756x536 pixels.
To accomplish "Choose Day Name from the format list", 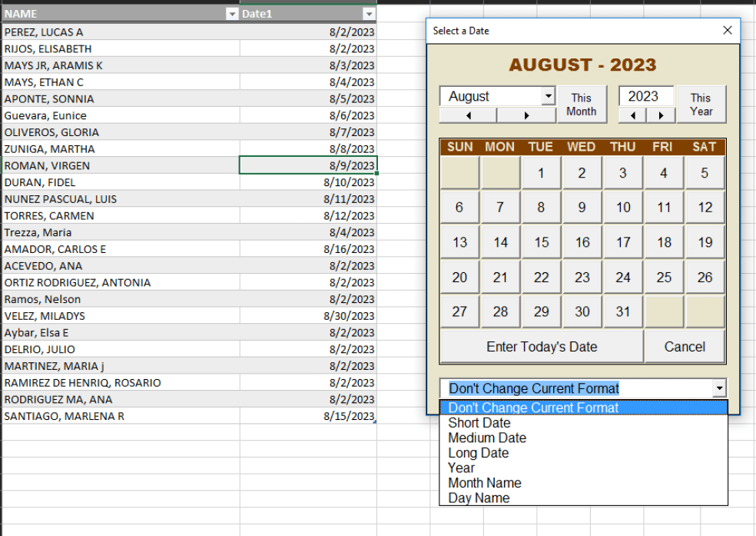I will pyautogui.click(x=478, y=498).
